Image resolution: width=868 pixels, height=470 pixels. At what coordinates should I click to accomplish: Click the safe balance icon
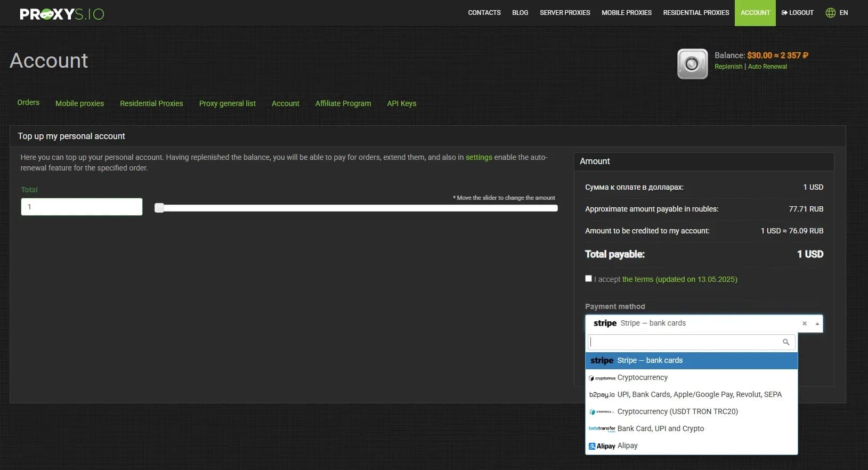tap(692, 64)
